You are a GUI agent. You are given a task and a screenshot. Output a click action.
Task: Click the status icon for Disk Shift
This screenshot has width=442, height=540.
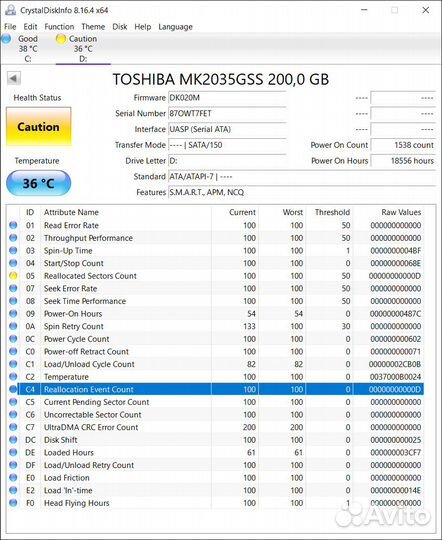click(x=13, y=440)
